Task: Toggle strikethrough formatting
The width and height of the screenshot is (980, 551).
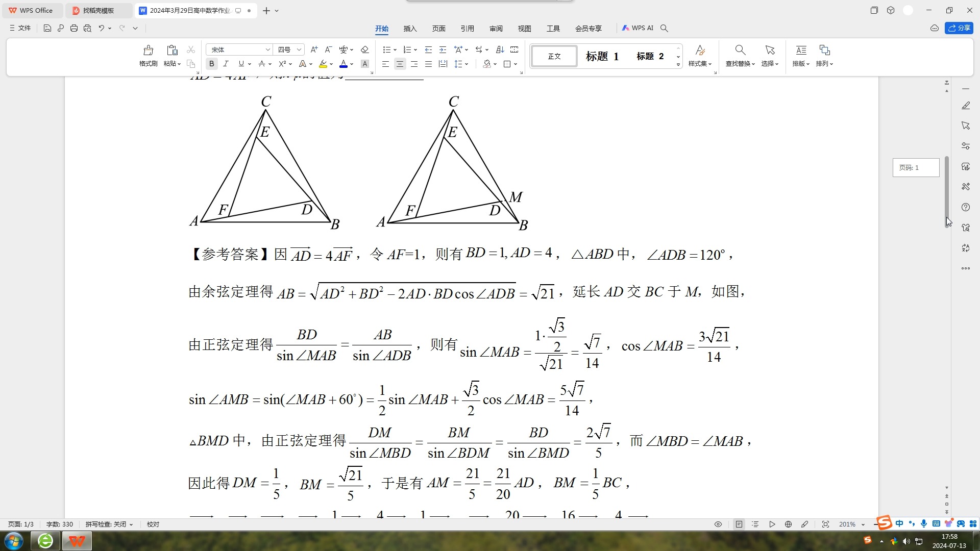Action: coord(261,64)
